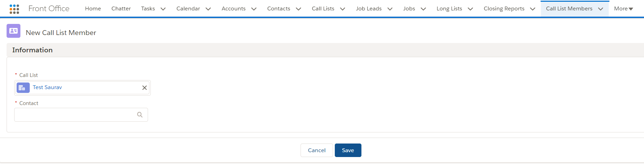Open the Accounts tab chevron menu
This screenshot has width=644, height=165.
254,9
